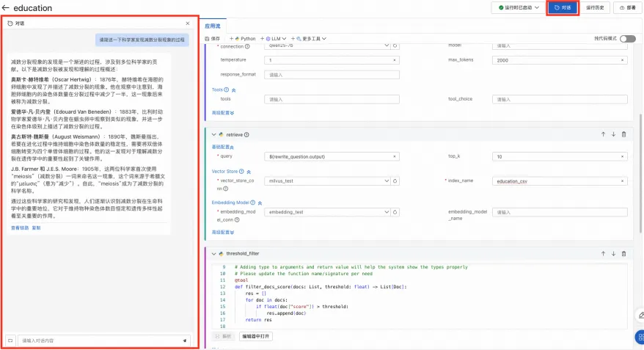Clear the top_k value 10

point(622,156)
